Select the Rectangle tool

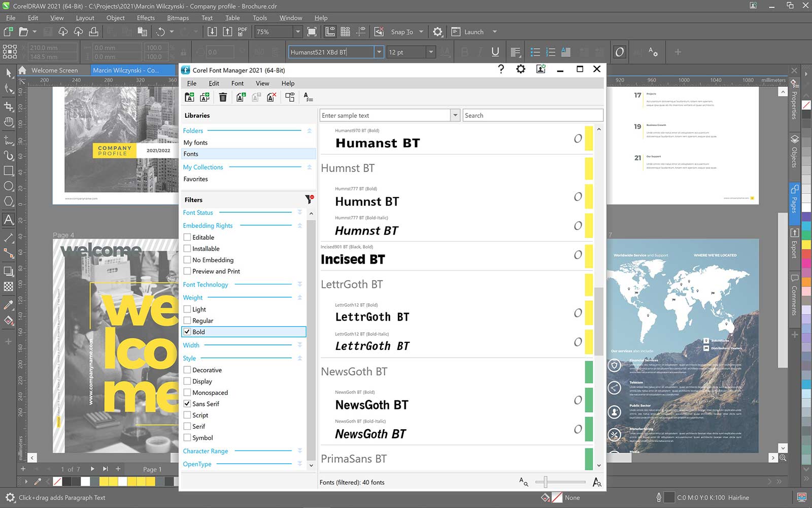pos(8,171)
